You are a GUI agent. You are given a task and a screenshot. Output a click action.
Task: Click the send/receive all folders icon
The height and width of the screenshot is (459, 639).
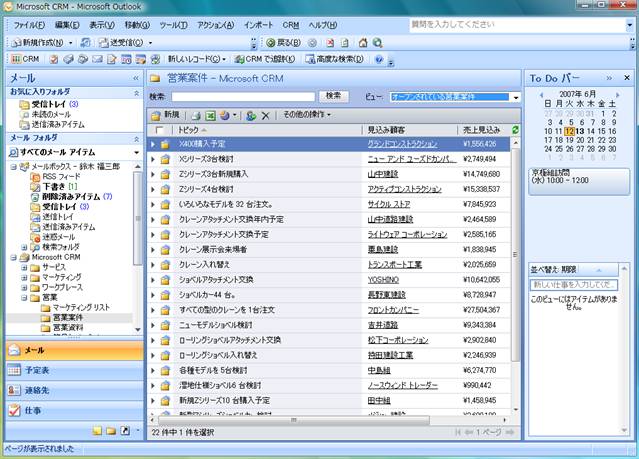[86, 43]
